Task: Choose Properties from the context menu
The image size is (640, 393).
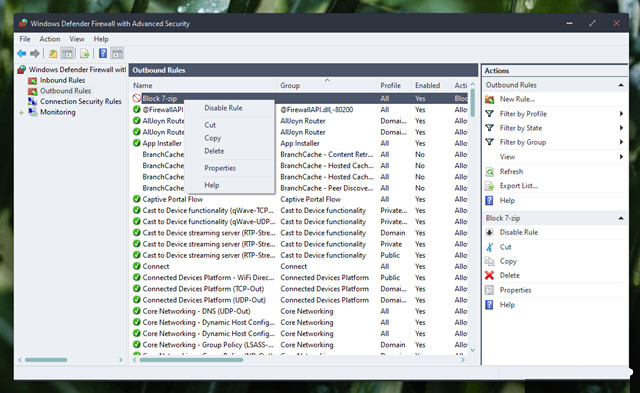Action: pyautogui.click(x=220, y=168)
